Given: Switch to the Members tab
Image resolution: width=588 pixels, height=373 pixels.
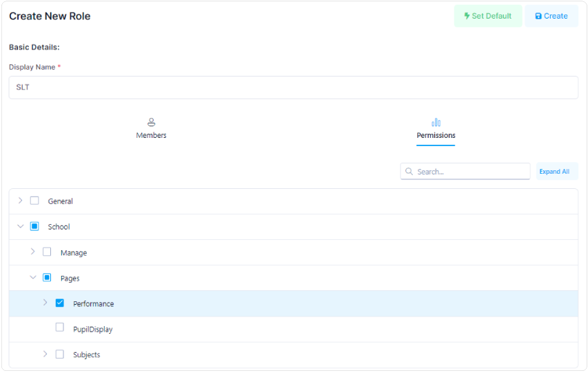Looking at the screenshot, I should [151, 135].
